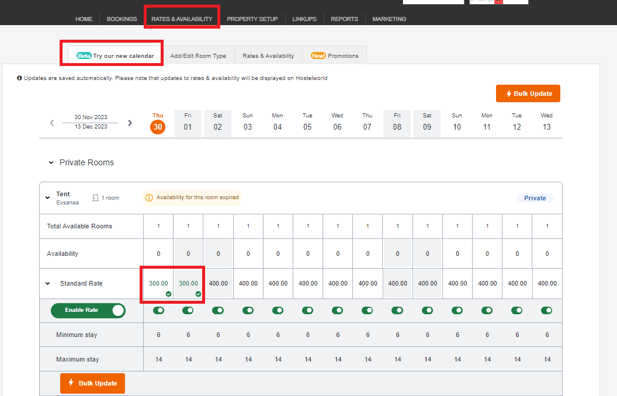The image size is (617, 396).
Task: Select Fri 01 date header
Action: [x=188, y=123]
